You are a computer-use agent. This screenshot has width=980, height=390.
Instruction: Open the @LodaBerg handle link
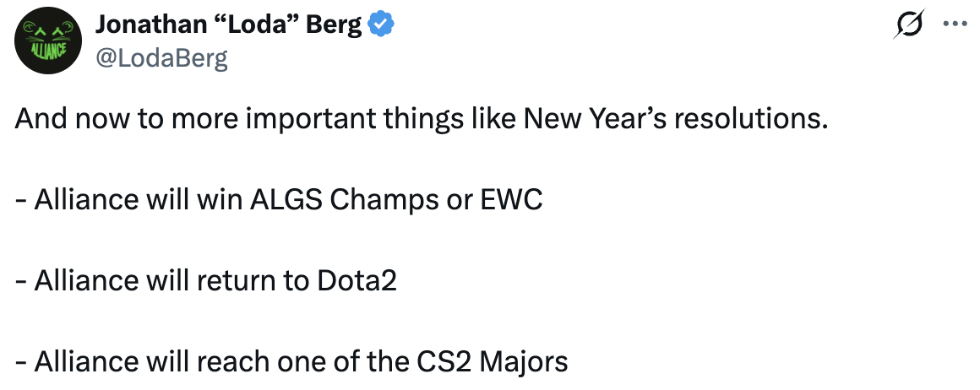[161, 58]
